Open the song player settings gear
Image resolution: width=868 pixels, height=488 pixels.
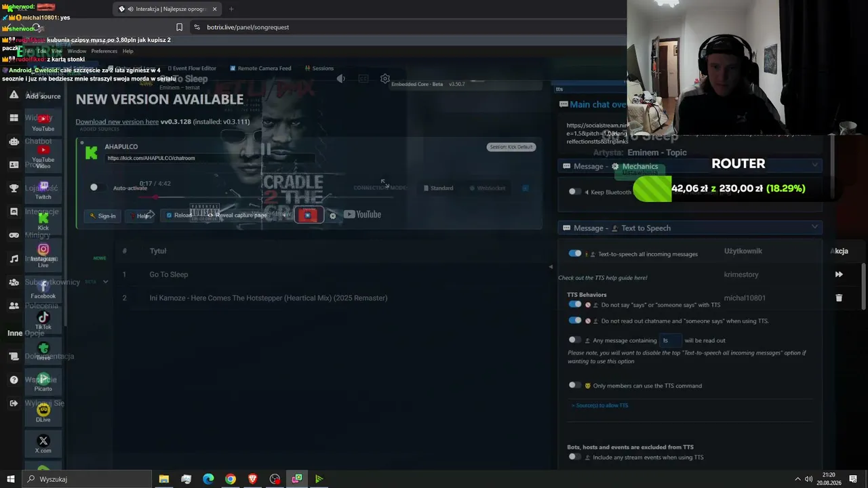(385, 79)
